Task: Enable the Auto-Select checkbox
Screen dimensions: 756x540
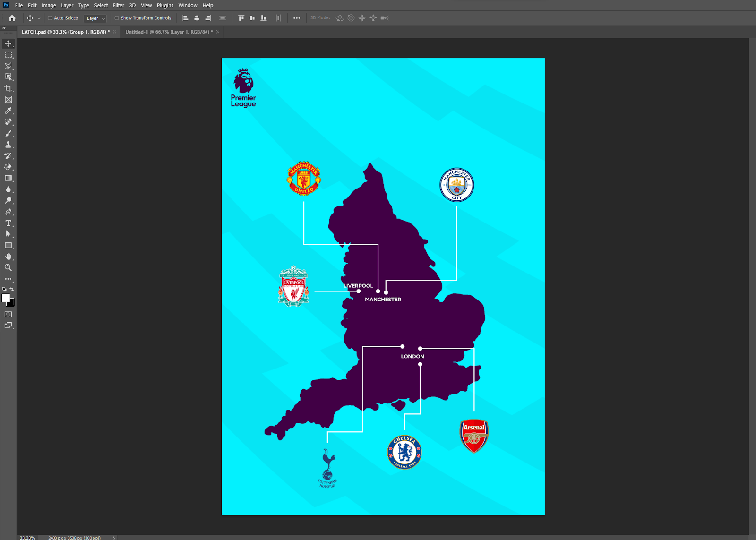Action: coord(50,18)
